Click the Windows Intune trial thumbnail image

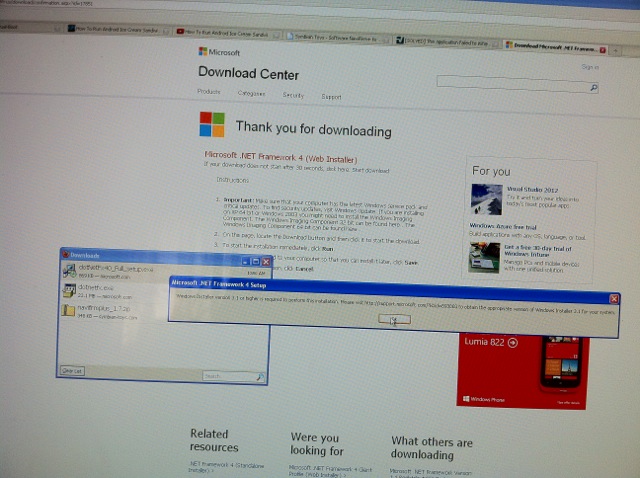[484, 257]
